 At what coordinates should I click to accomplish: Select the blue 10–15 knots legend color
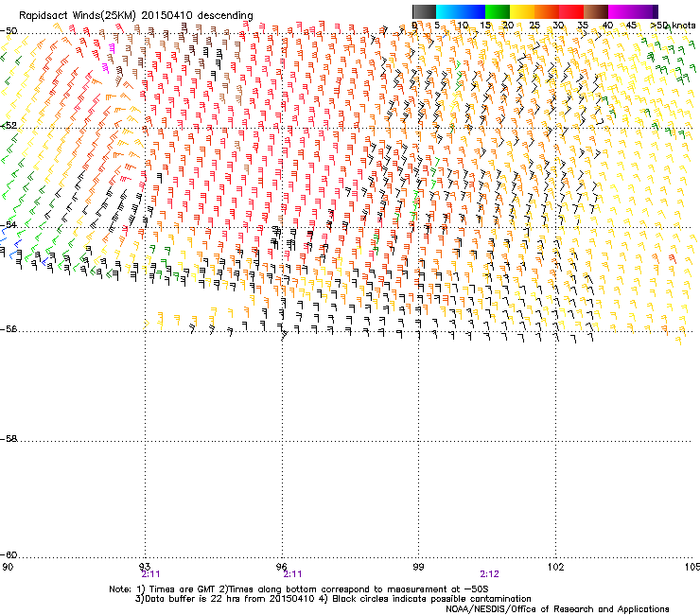tap(473, 11)
